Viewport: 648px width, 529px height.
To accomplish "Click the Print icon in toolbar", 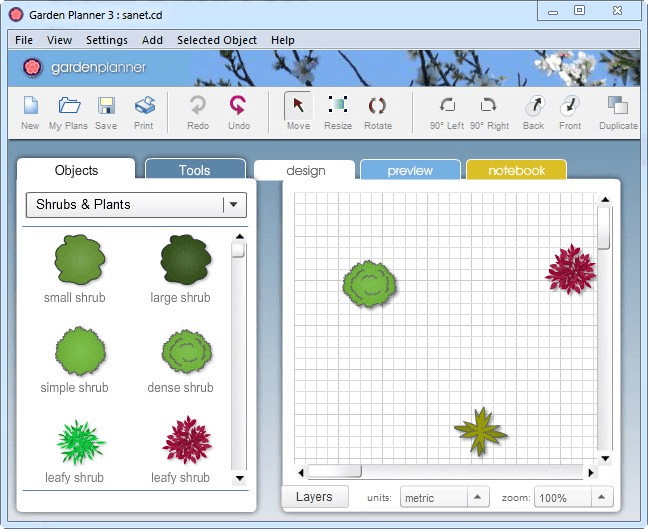I will (x=144, y=106).
